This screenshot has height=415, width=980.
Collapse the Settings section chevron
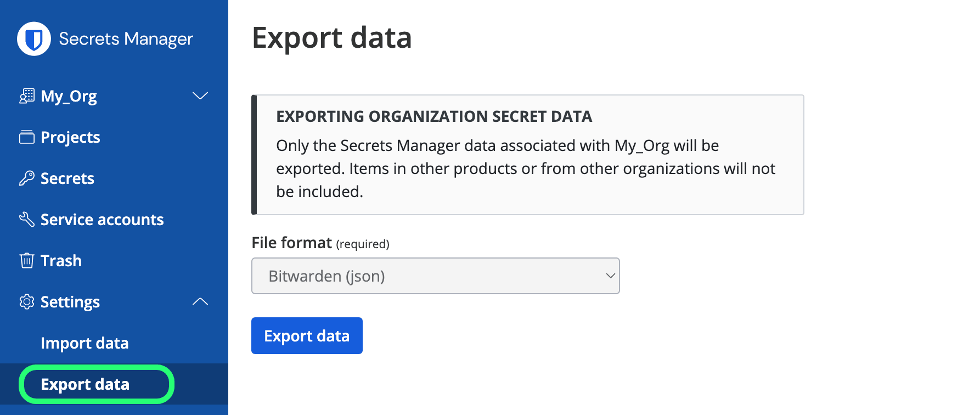point(200,301)
